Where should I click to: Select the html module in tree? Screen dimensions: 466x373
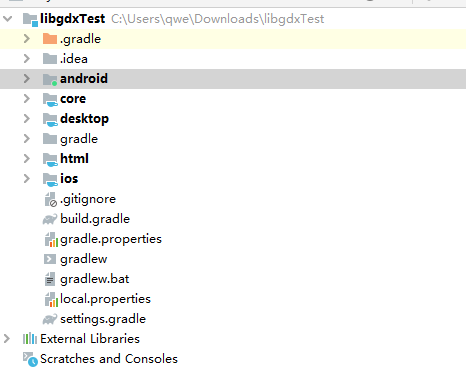pyautogui.click(x=74, y=159)
